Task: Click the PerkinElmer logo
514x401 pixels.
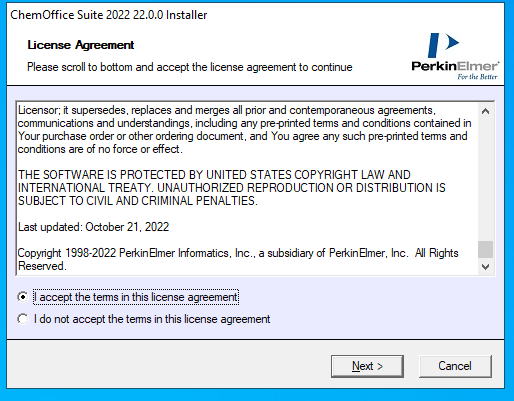Action: (455, 56)
